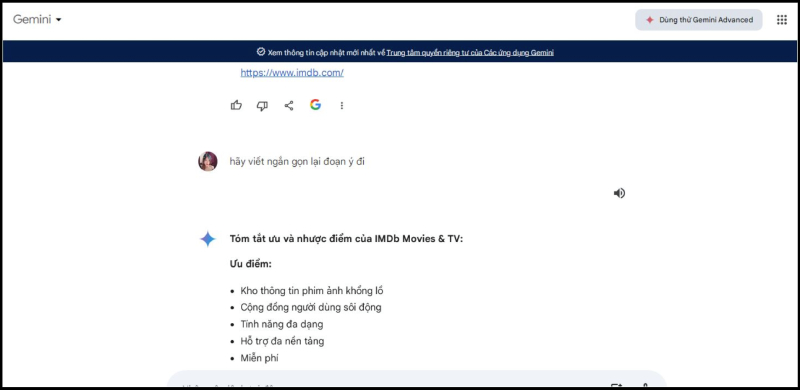Click bullet Cộng đồng người dùng sôi động
800x390 pixels.
(311, 307)
